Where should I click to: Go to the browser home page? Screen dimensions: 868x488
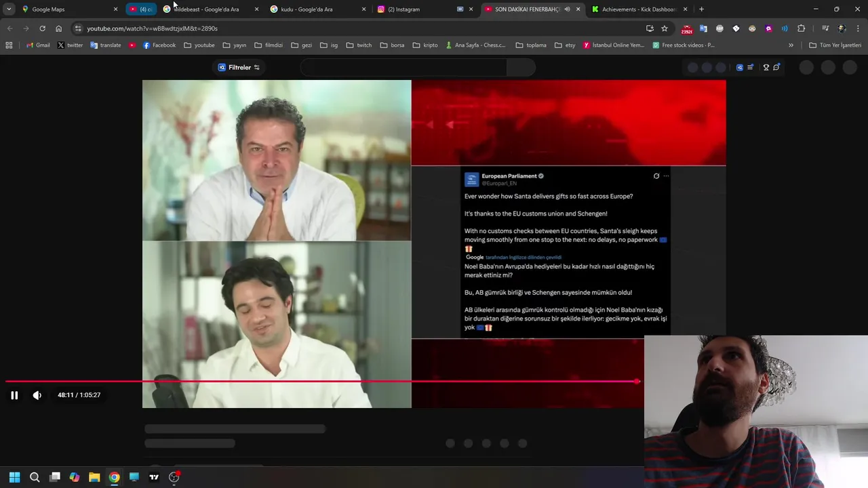point(58,28)
